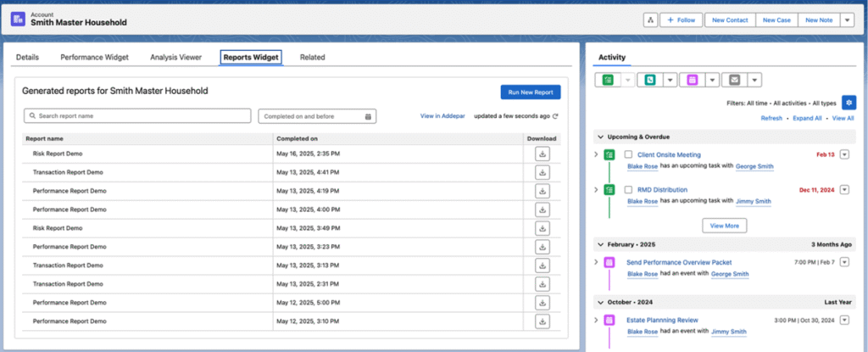Open the calendar date picker icon
868x352 pixels.
tap(368, 116)
